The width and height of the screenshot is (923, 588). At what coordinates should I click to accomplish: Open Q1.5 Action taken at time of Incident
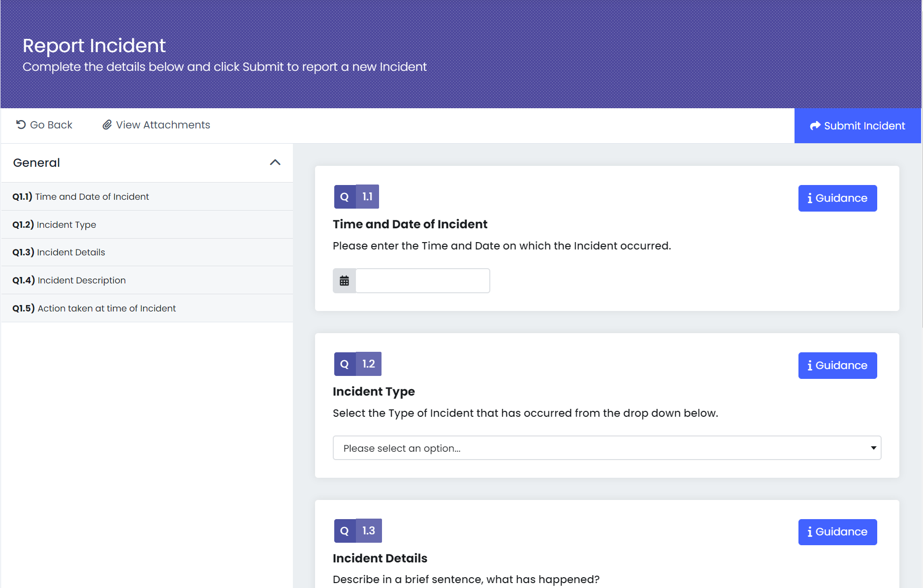[147, 308]
